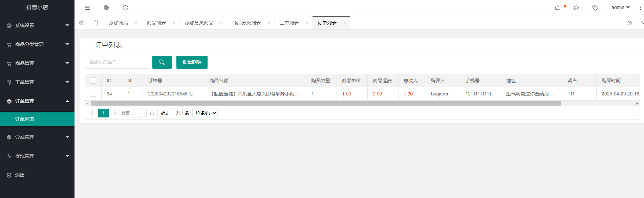The image size is (644, 198).
Task: Click the 确定 pagination button
Action: point(165,113)
